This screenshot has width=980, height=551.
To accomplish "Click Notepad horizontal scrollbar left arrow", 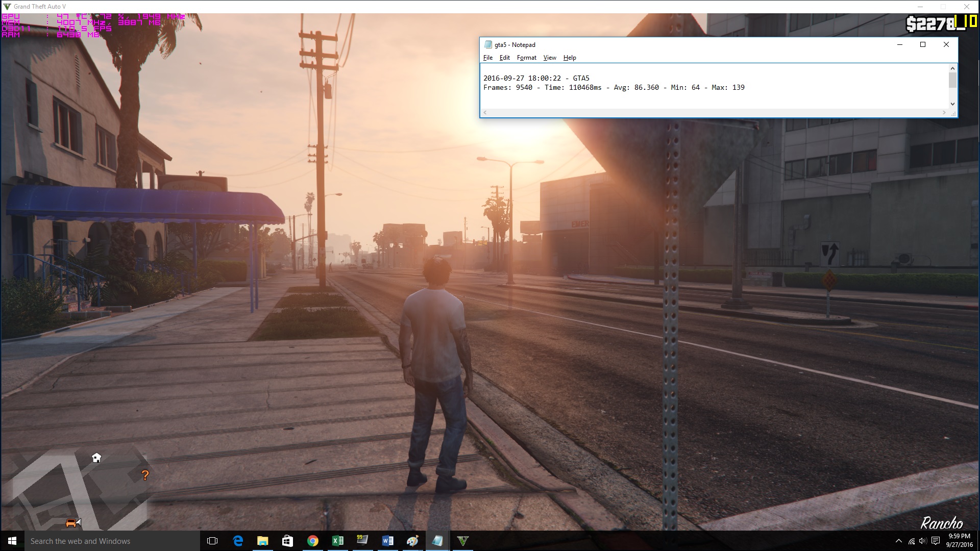I will 485,113.
